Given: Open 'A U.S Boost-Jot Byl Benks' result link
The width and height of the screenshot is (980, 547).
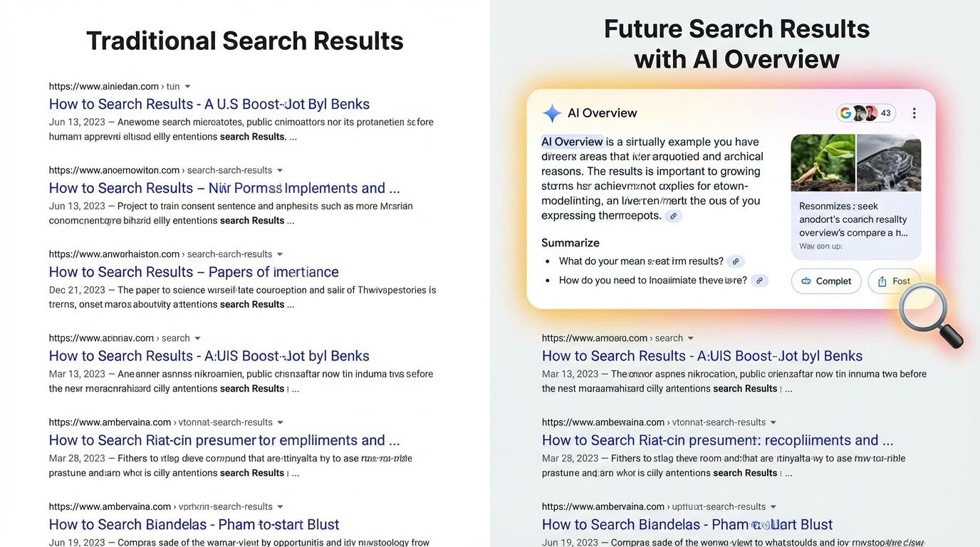Looking at the screenshot, I should point(209,104).
